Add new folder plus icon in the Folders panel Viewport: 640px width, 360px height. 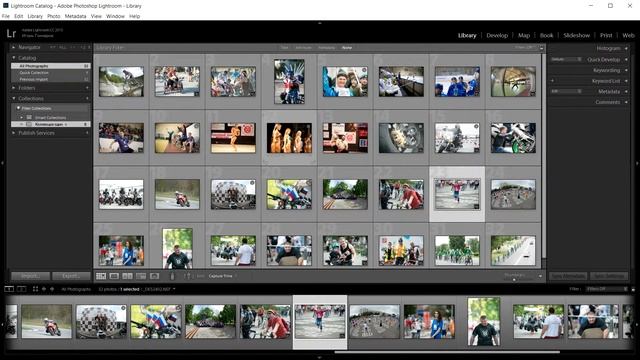pyautogui.click(x=87, y=88)
